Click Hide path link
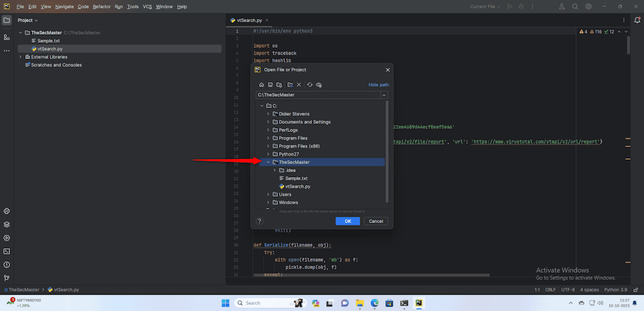The width and height of the screenshot is (644, 311). pyautogui.click(x=378, y=85)
